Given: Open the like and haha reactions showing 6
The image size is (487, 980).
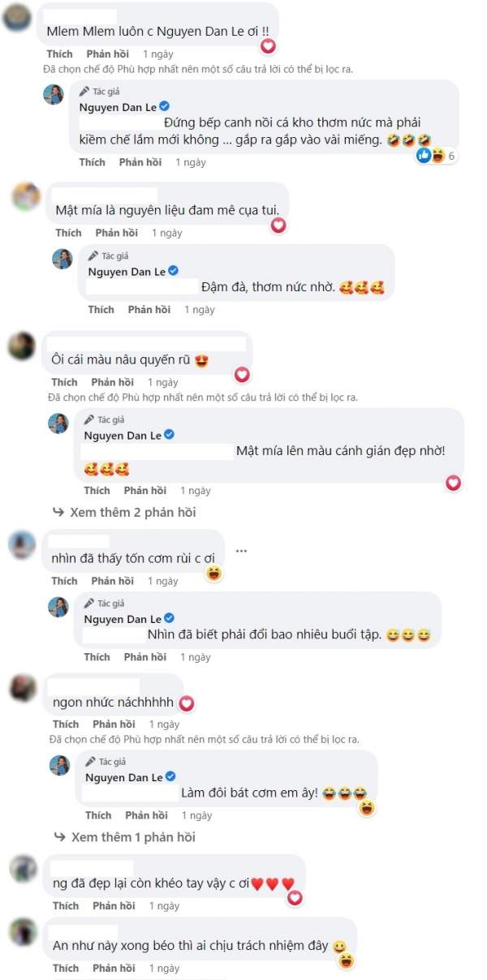Looking at the screenshot, I should 437,156.
